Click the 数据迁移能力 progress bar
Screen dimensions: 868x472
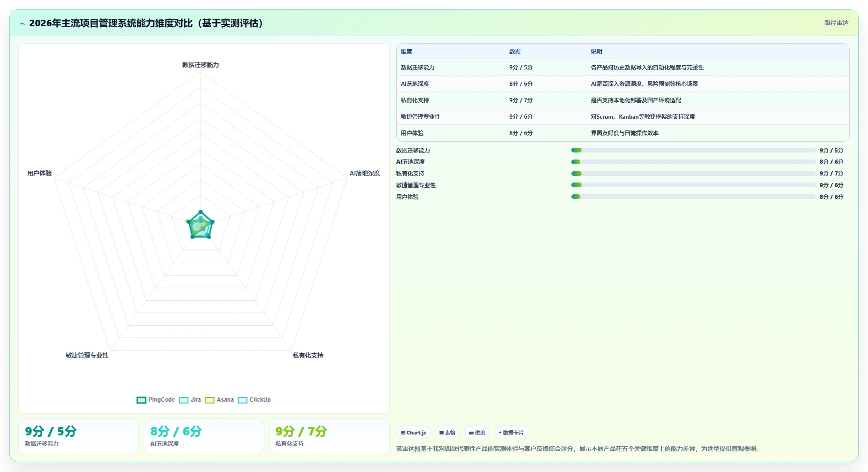point(693,150)
